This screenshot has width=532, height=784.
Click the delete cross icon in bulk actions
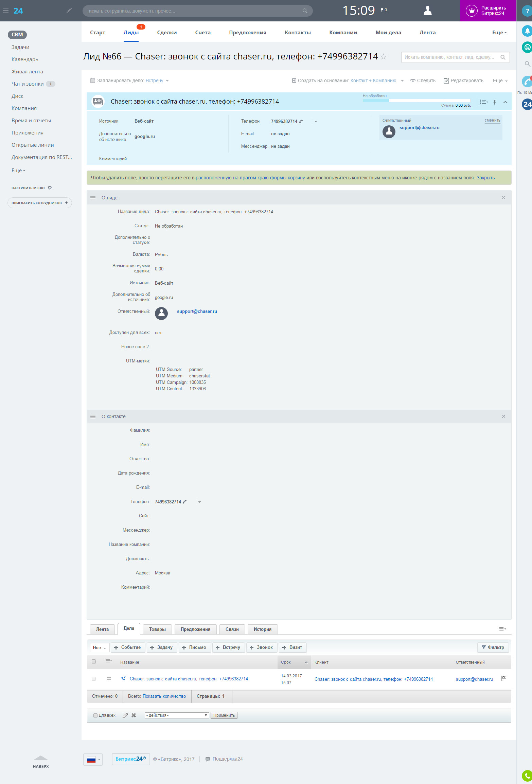coord(134,715)
